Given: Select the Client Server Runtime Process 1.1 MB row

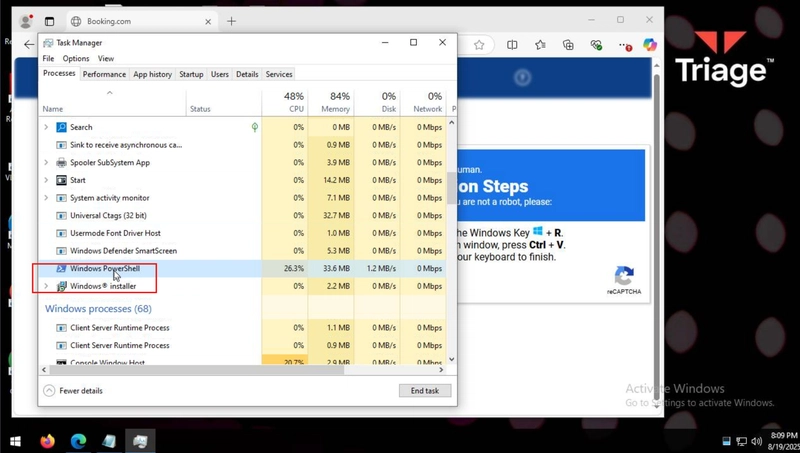Looking at the screenshot, I should click(242, 328).
